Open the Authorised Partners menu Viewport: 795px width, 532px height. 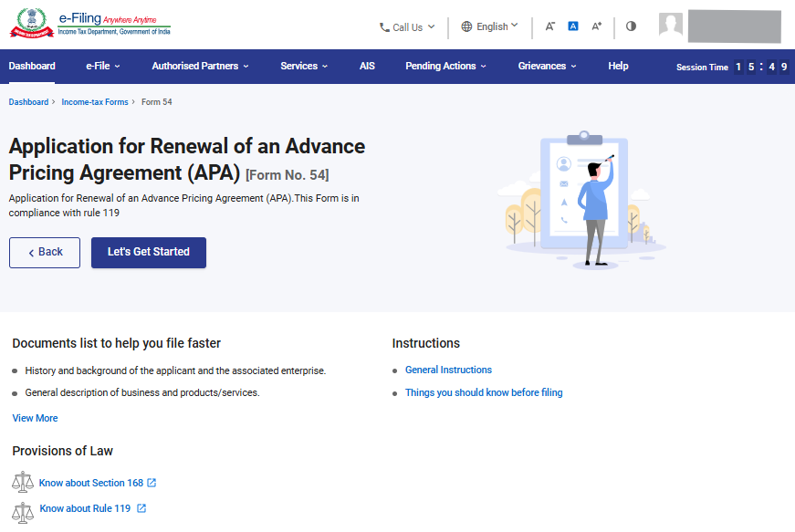pyautogui.click(x=200, y=66)
